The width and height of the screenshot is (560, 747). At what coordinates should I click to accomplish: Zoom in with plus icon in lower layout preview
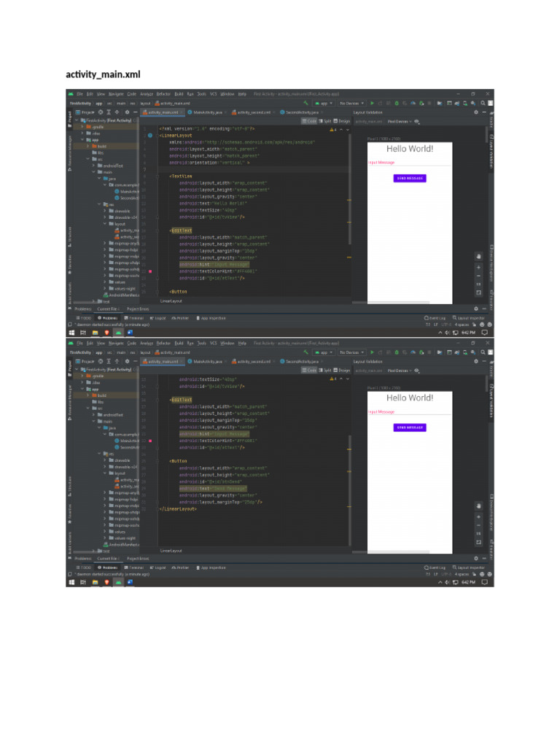478,517
